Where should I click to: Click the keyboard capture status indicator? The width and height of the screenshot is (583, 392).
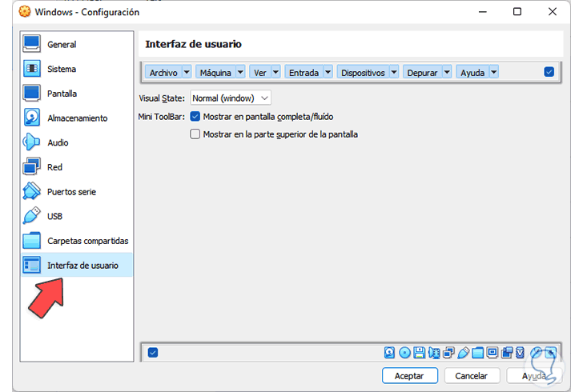click(551, 352)
